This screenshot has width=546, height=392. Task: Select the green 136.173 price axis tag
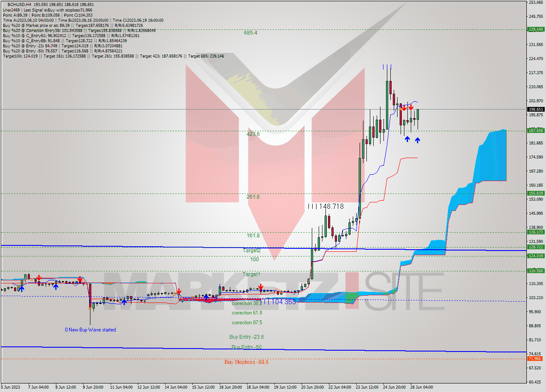pos(536,232)
